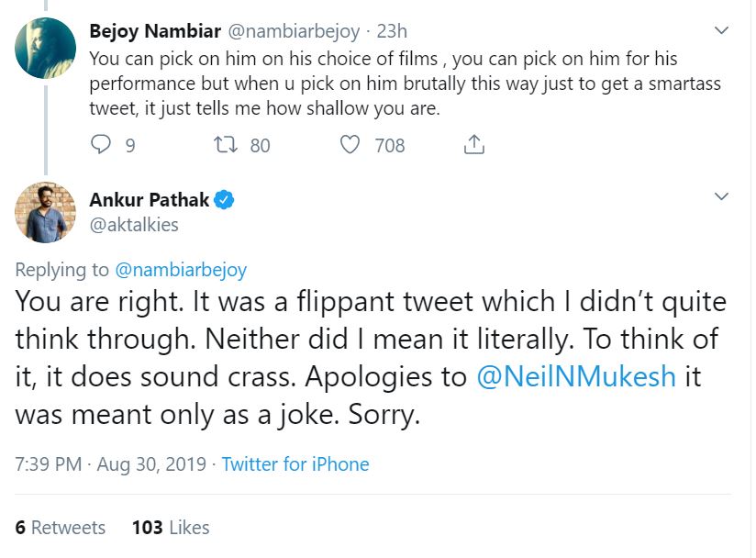Open @nambiarbejoy in Replying to line
This screenshot has height=558, width=756.
181,270
